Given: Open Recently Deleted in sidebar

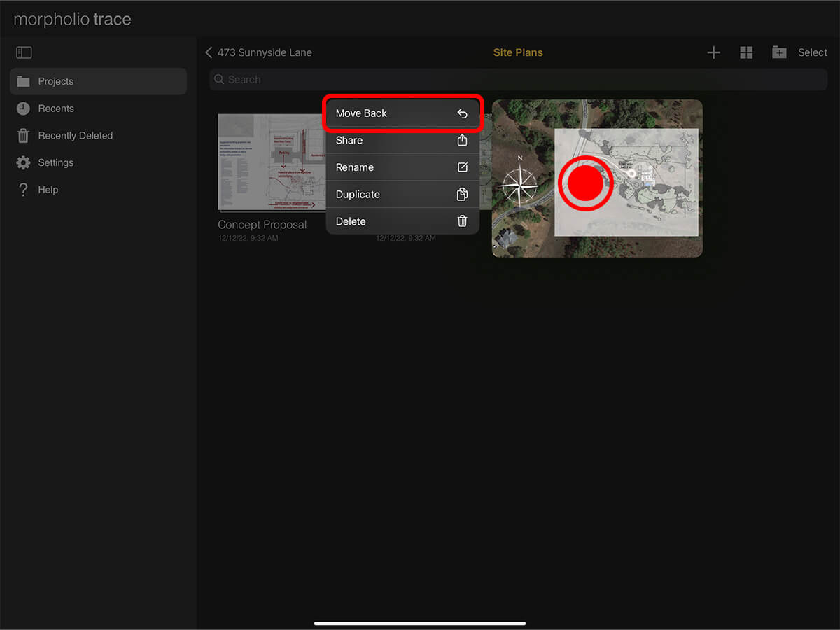Looking at the screenshot, I should (x=75, y=136).
